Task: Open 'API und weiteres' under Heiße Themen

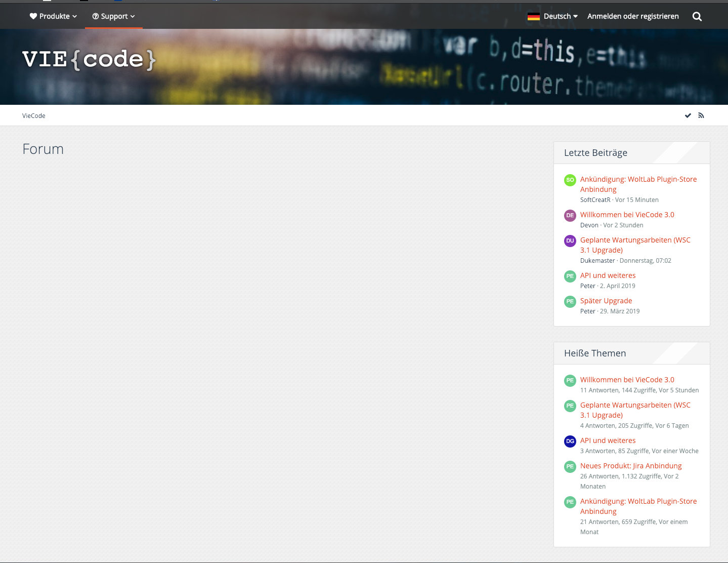Action: (608, 440)
